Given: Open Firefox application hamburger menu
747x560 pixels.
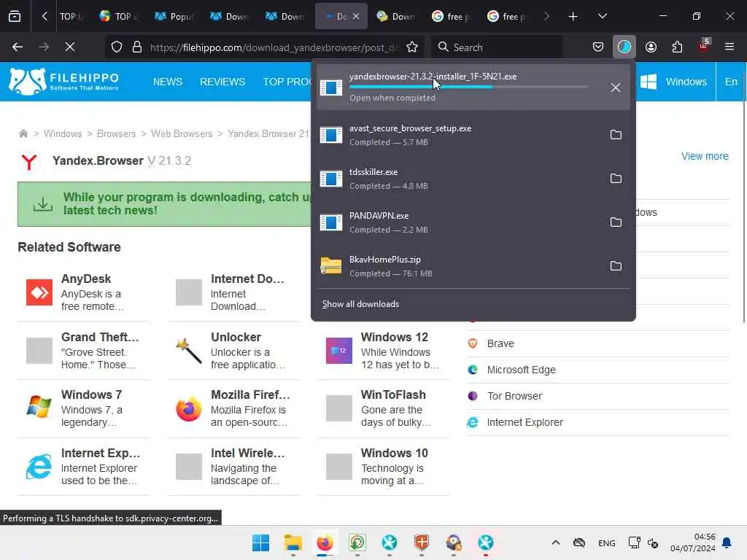Looking at the screenshot, I should [x=729, y=47].
